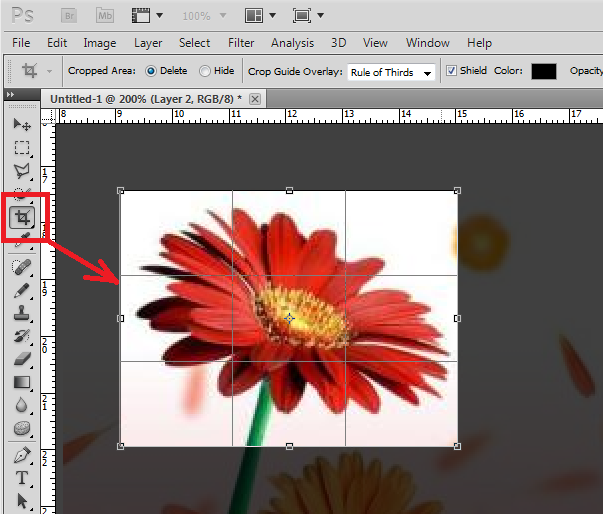Launch Bridge with the Br button
603x514 pixels.
(x=70, y=16)
